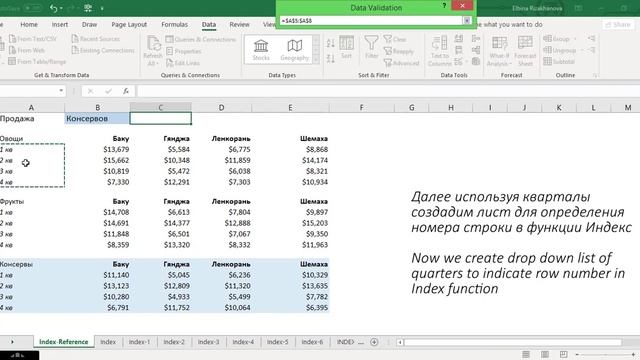Click cell value $13,679

[x=116, y=149]
